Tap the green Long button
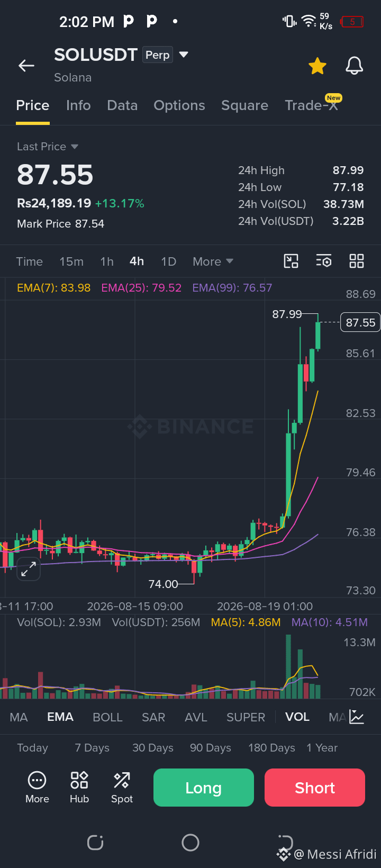 pos(204,788)
